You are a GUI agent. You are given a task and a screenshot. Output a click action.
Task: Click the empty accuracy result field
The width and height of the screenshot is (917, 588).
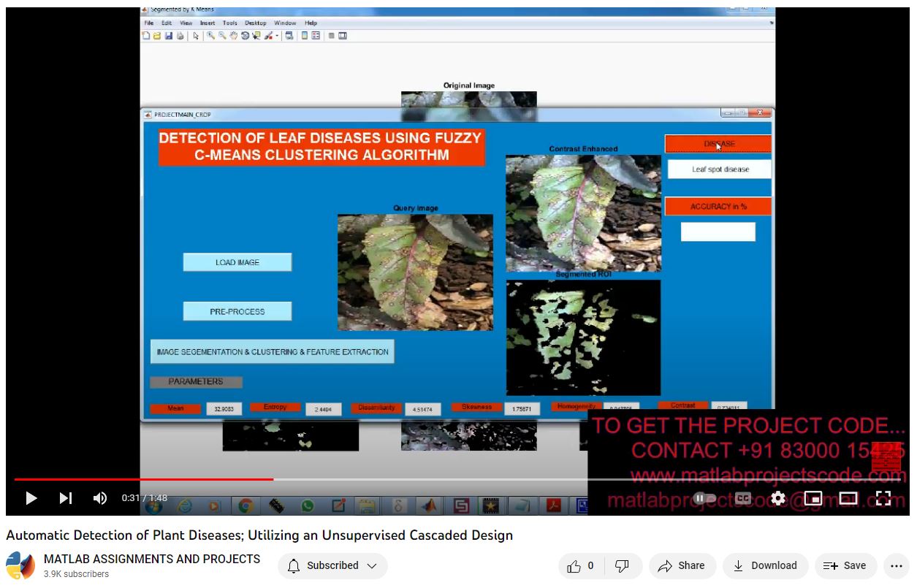click(x=718, y=232)
